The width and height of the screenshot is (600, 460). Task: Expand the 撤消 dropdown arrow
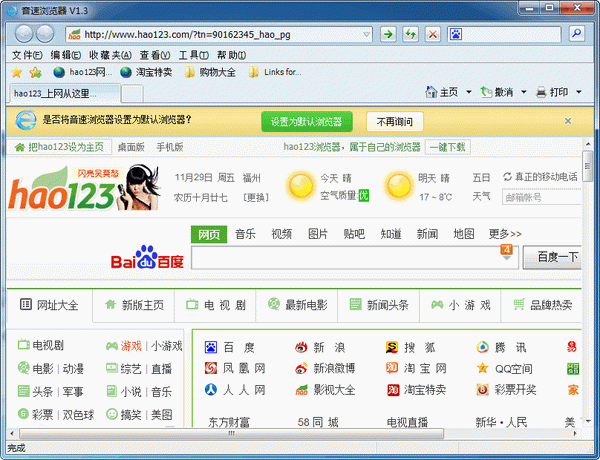point(524,92)
